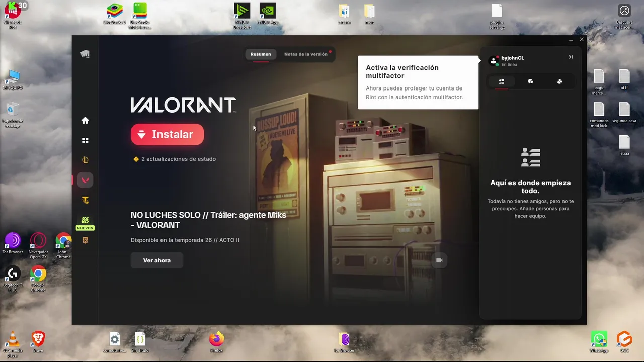Open BlueStacks Multi-Instance desktop icon
This screenshot has height=362, width=644.
click(x=140, y=16)
